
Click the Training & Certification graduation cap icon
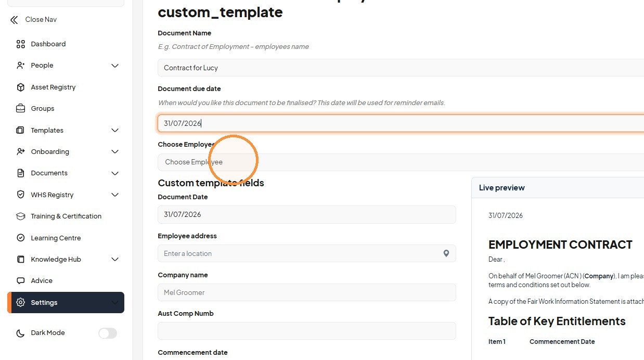pos(21,216)
